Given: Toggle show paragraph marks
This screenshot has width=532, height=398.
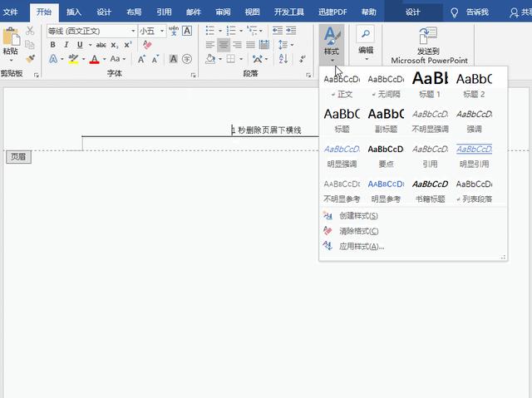Looking at the screenshot, I should tap(302, 59).
